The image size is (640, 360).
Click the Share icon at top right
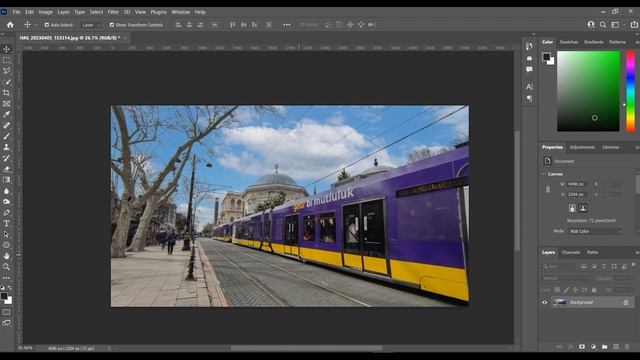click(x=634, y=25)
